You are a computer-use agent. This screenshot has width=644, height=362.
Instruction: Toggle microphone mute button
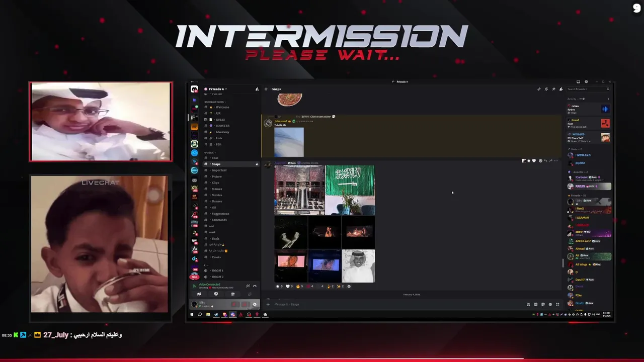point(235,304)
